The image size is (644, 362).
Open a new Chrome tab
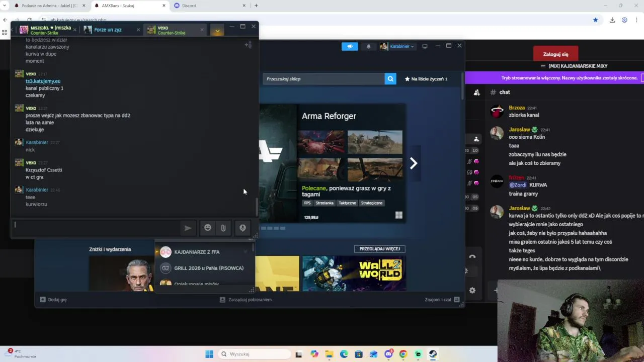point(256,6)
